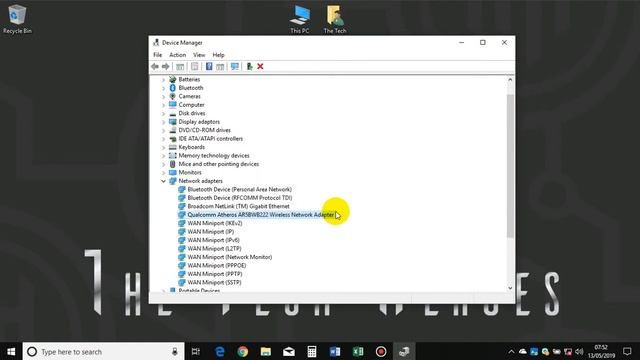640x360 pixels.
Task: Expand Mice and other pointing devices
Action: coord(163,164)
